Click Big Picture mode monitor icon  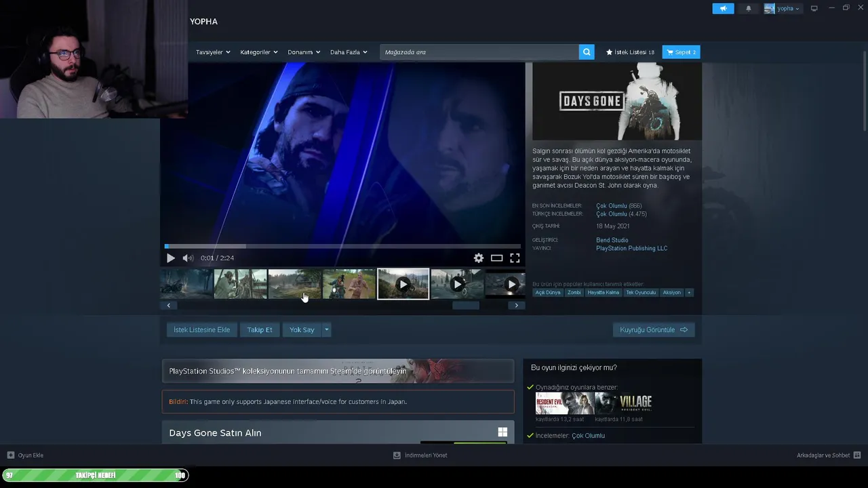(x=814, y=8)
